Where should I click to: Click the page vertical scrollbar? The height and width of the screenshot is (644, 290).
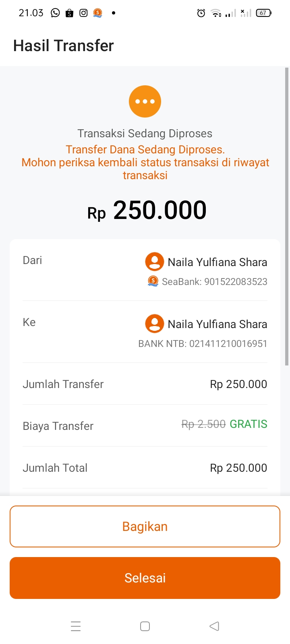[287, 217]
